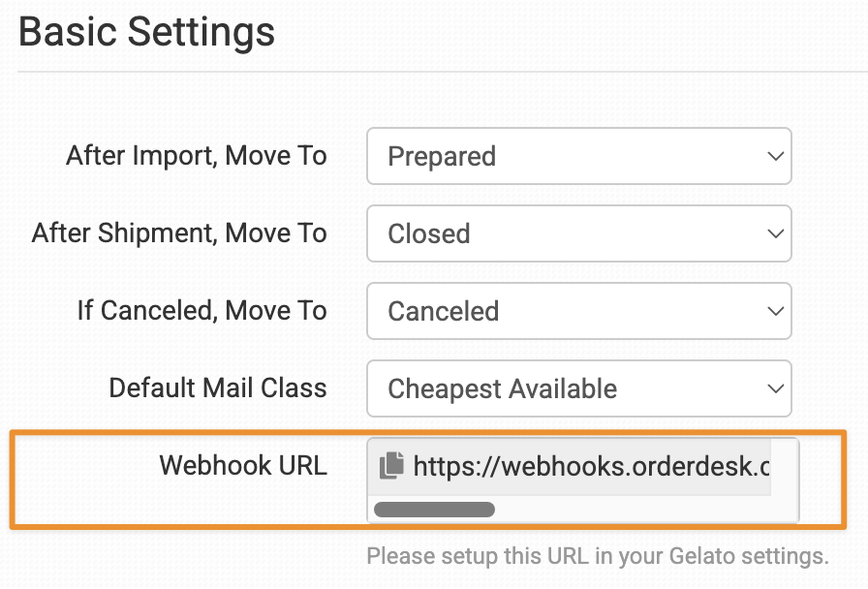The width and height of the screenshot is (868, 589).
Task: Click the chevron arrow on the Canceled dropdown
Action: pyautogui.click(x=774, y=311)
